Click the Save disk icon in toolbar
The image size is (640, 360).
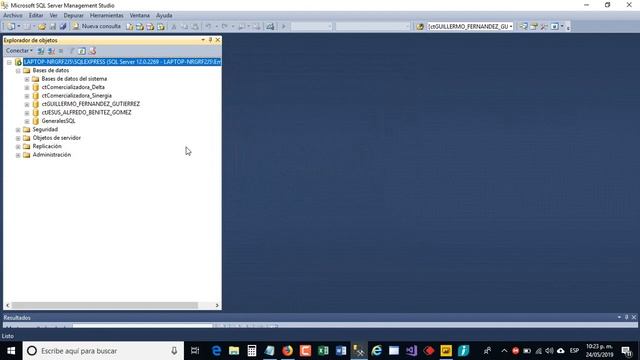[x=53, y=27]
